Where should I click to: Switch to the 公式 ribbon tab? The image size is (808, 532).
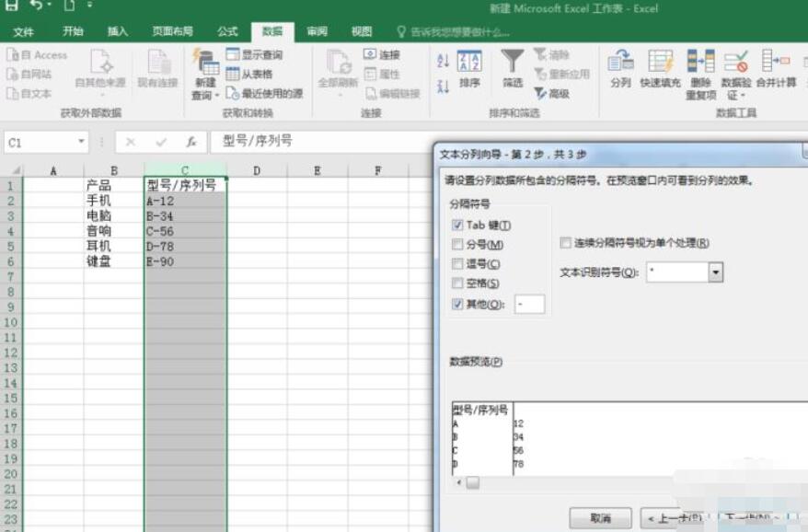point(226,30)
